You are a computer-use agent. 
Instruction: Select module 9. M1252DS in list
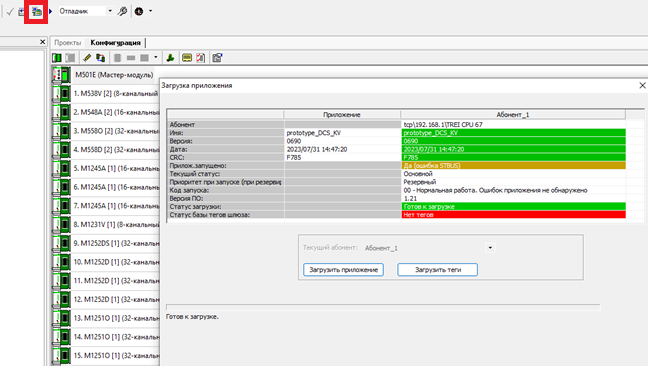[x=117, y=243]
